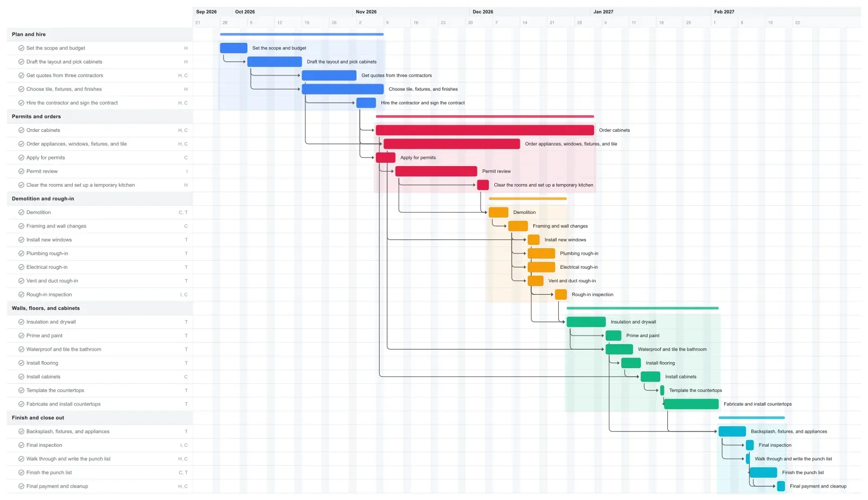The image size is (868, 500).
Task: Select the green Fabricate and install countertops bar
Action: coord(691,404)
